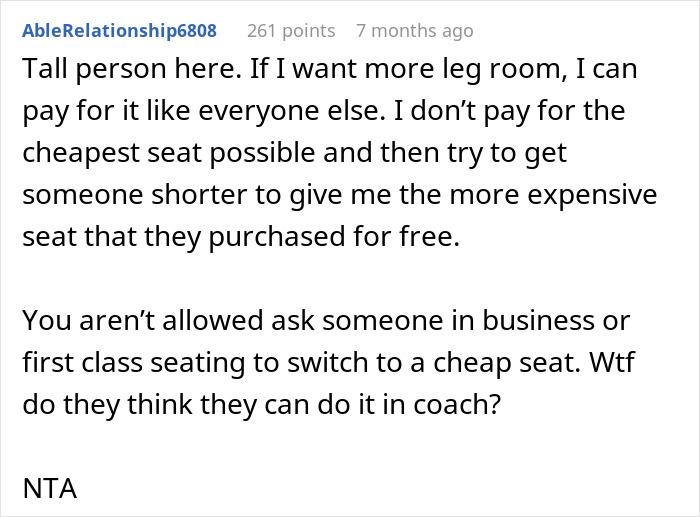Click the 7 months ago timestamp
The width and height of the screenshot is (700, 517).
point(414,31)
